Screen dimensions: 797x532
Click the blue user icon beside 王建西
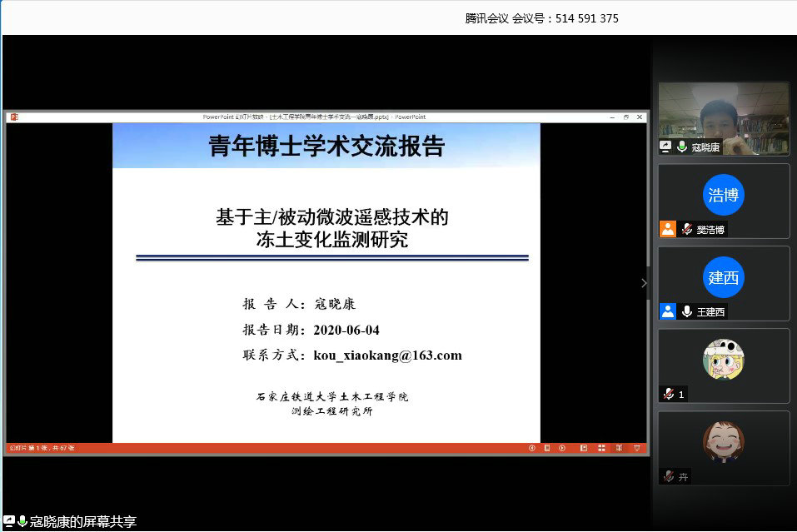(667, 311)
